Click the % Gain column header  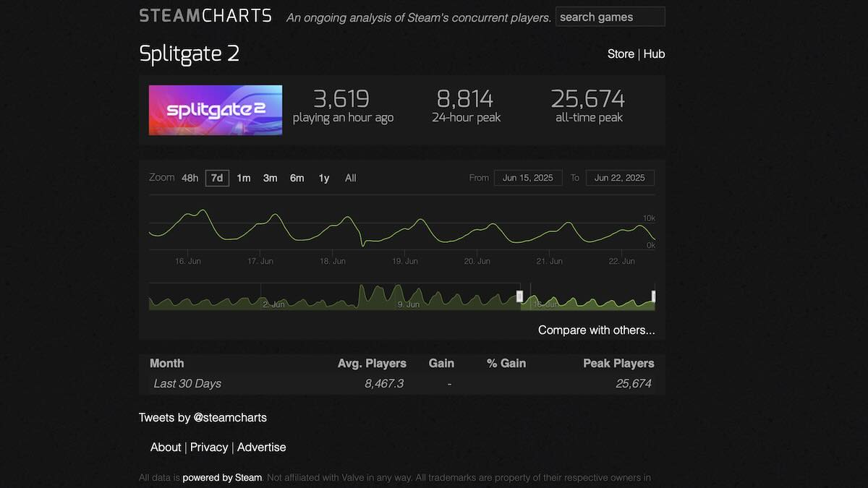(506, 364)
